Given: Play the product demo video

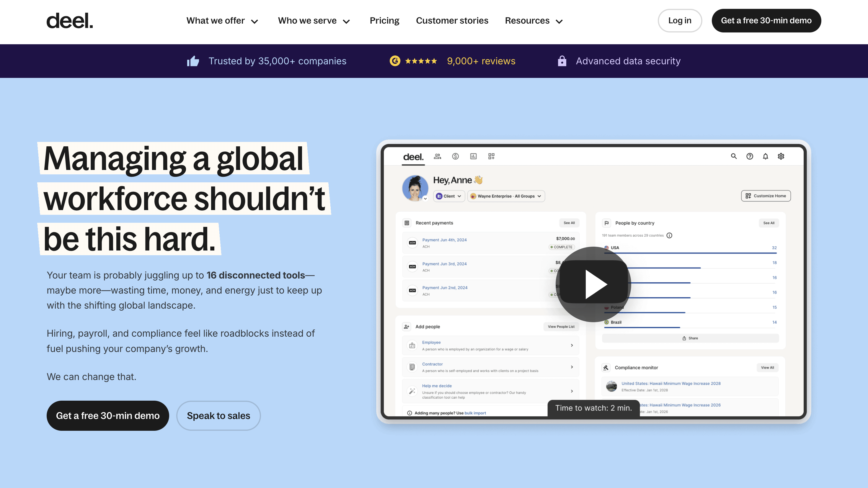Looking at the screenshot, I should click(x=593, y=284).
